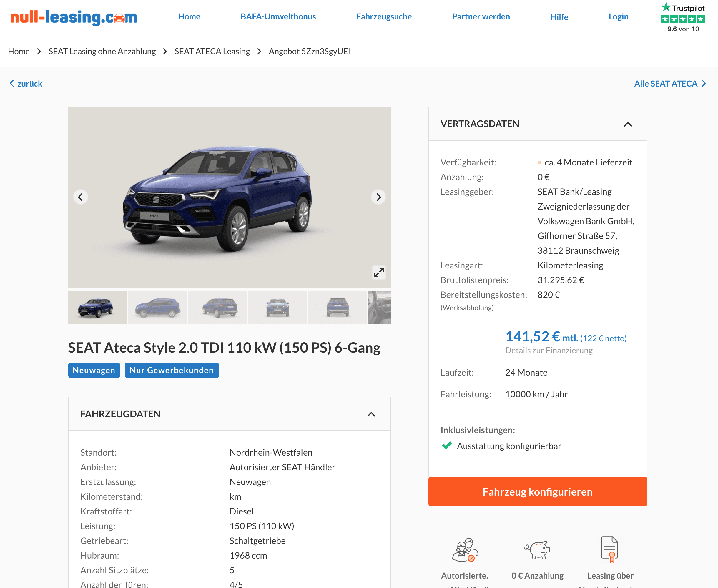Open fullscreen view of the car photo
This screenshot has width=718, height=588.
pyautogui.click(x=379, y=272)
